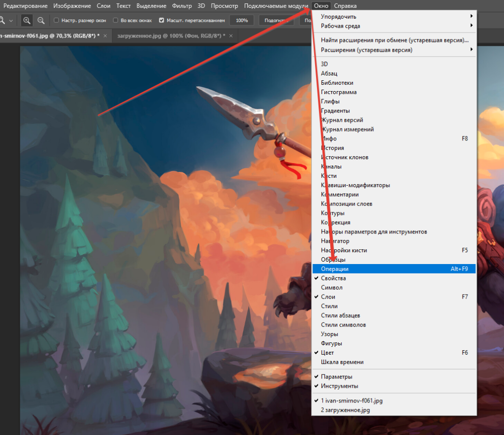This screenshot has height=435, width=504.
Task: Toggle 'Настр. размер окон' checkbox
Action: [56, 20]
